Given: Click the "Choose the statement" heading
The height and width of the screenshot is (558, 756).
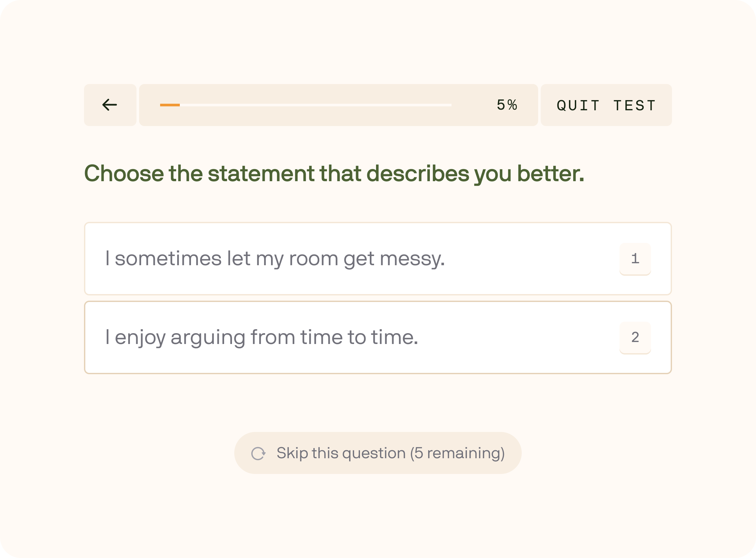Looking at the screenshot, I should 334,173.
